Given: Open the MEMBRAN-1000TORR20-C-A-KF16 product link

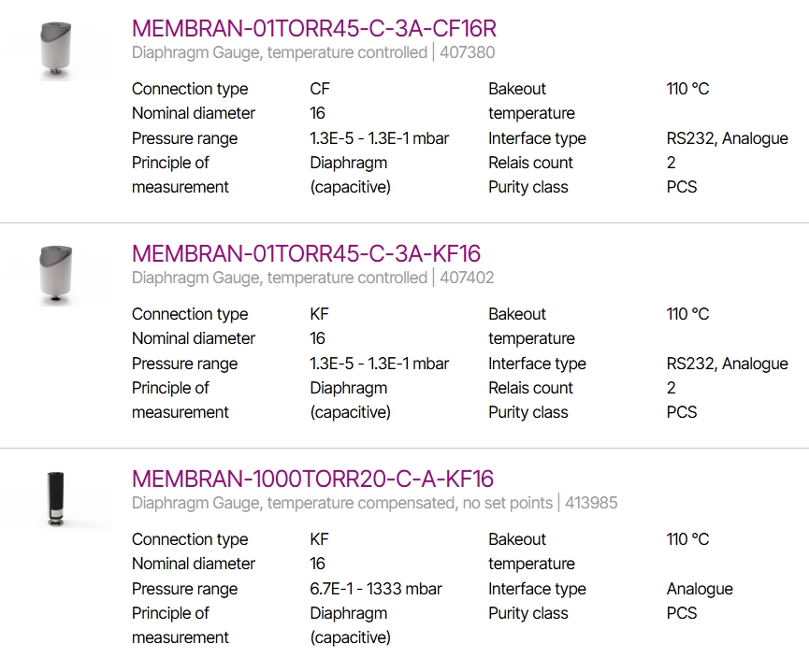Looking at the screenshot, I should point(312,479).
